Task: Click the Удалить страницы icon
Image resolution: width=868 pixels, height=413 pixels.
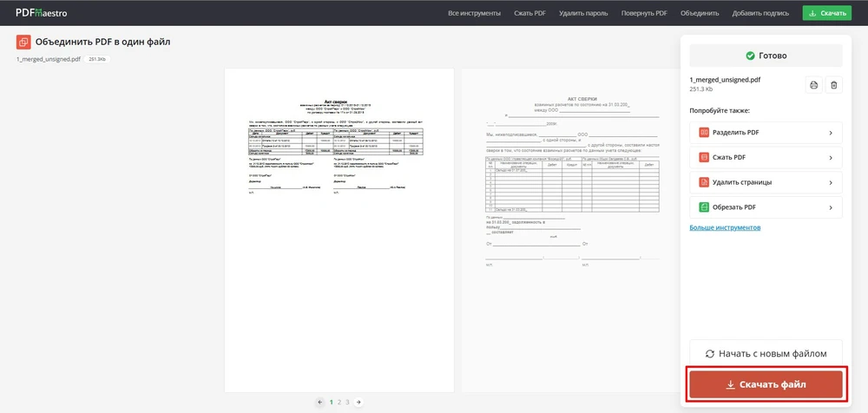Action: click(704, 182)
